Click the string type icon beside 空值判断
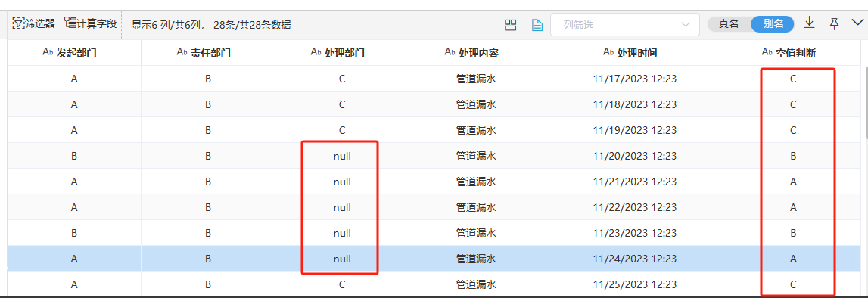 [767, 52]
